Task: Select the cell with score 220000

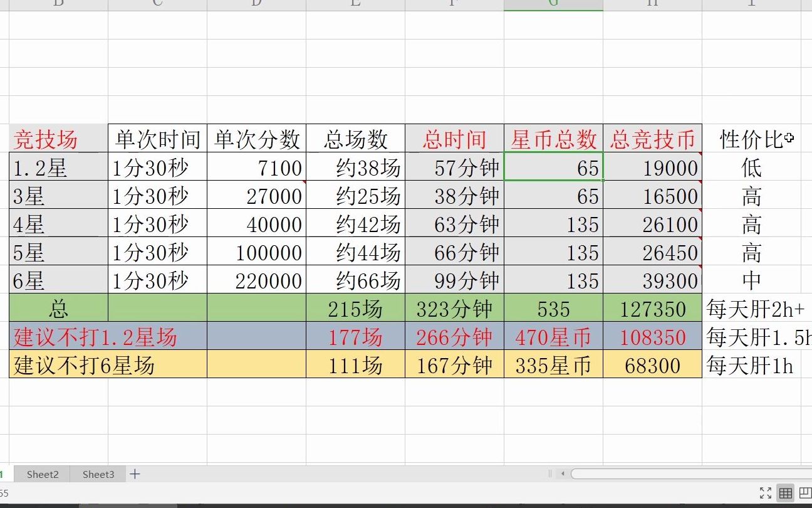Action: click(x=256, y=280)
